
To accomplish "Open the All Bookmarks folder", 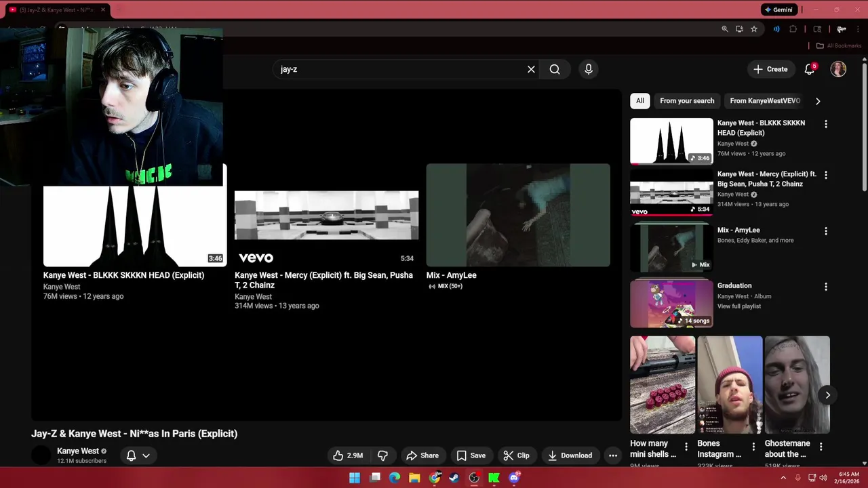I will tap(839, 45).
